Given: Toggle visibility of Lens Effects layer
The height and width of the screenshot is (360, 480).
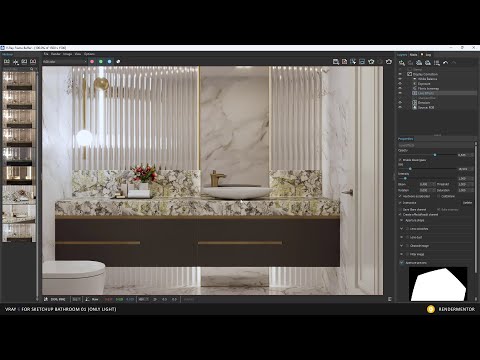Looking at the screenshot, I should tap(400, 93).
